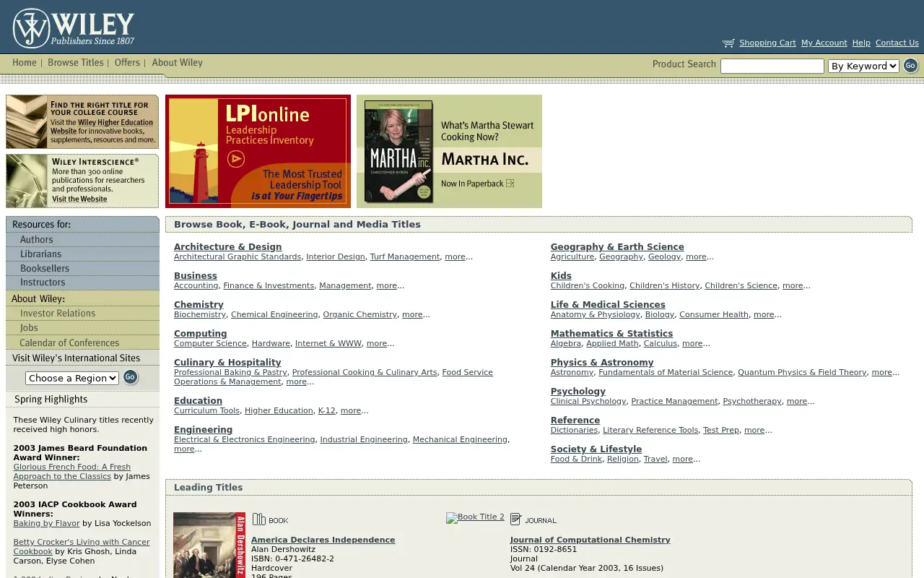Open Baking by Flavor link
Image resolution: width=924 pixels, height=578 pixels.
click(x=46, y=524)
